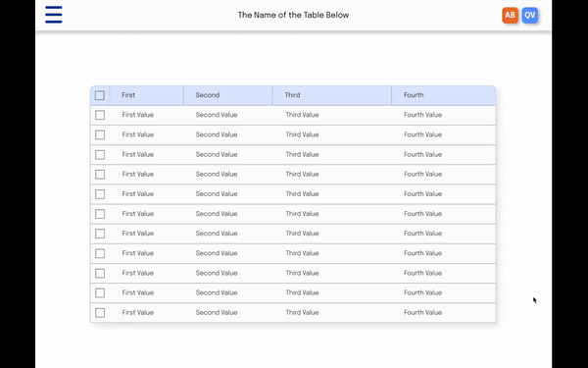
Task: Check the first data row's checkbox
Action: pos(100,115)
